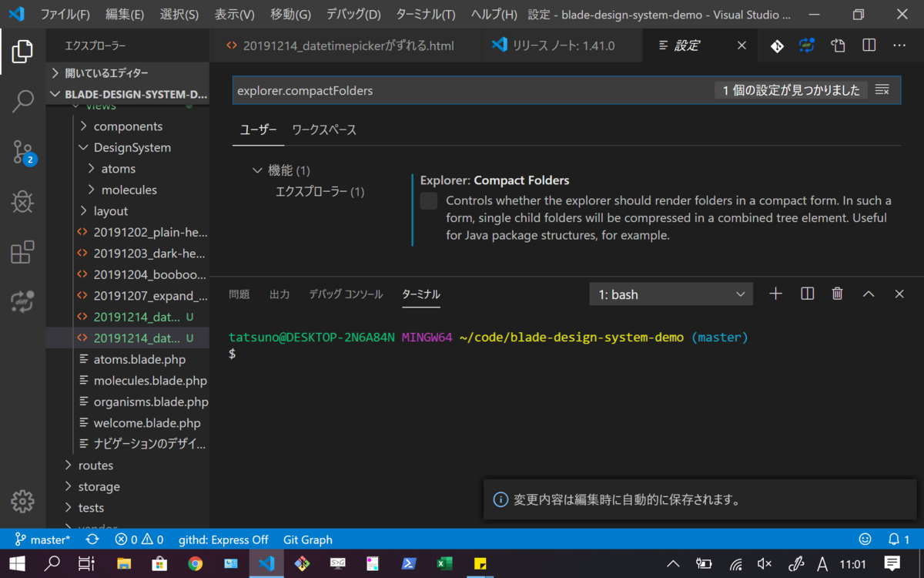Screen dimensions: 924x578
Task: Click the blue sync diff icon in editor toolbar
Action: click(806, 46)
